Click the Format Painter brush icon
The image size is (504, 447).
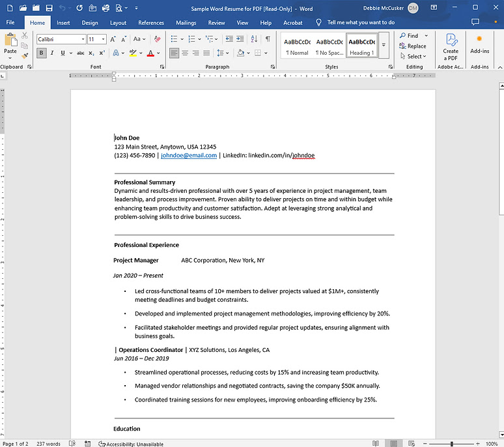click(x=25, y=55)
